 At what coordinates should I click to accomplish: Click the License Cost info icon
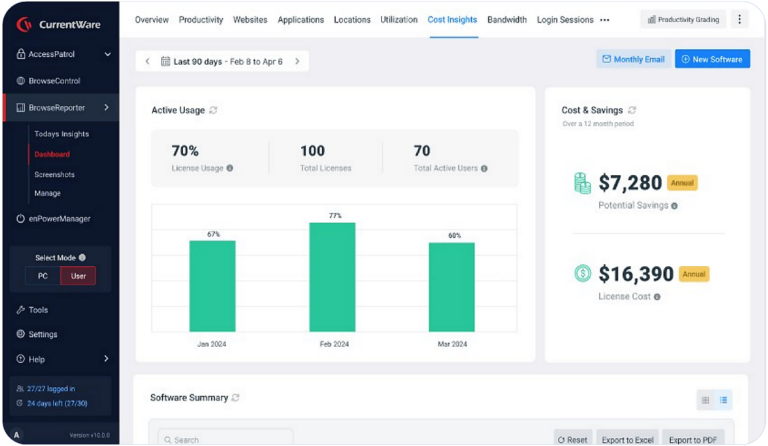click(x=657, y=297)
